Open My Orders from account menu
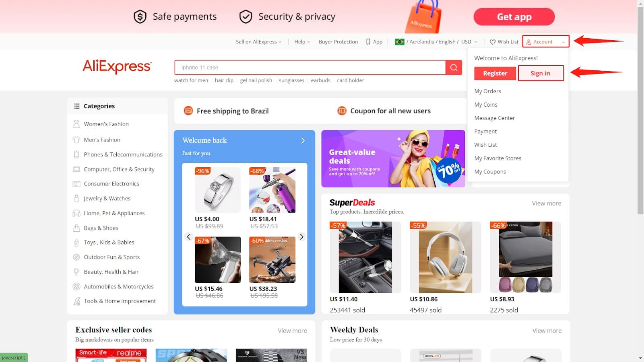The image size is (644, 362). click(x=487, y=91)
